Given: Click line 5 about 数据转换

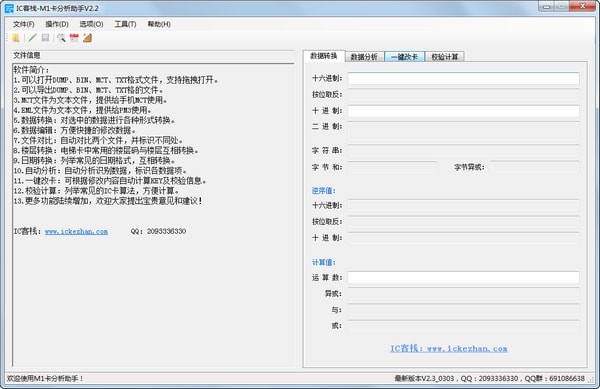Looking at the screenshot, I should pos(94,120).
